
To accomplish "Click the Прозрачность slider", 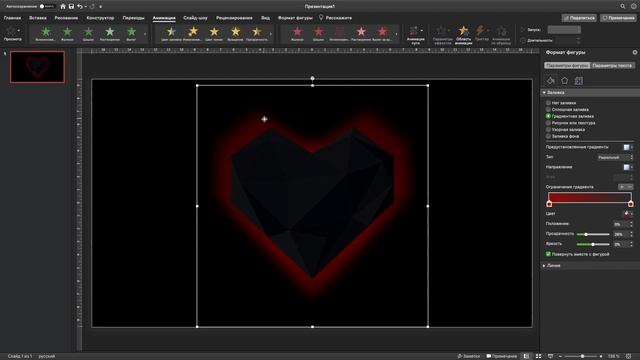I will pyautogui.click(x=593, y=234).
